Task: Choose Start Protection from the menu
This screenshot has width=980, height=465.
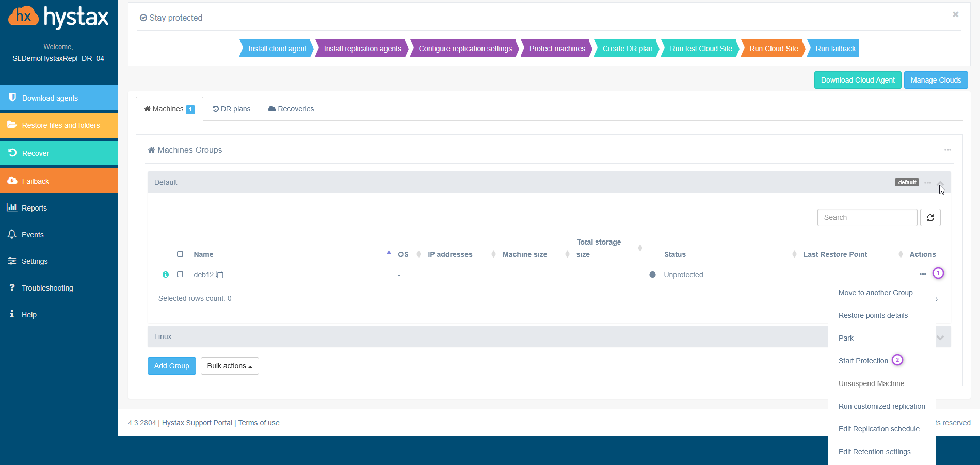Action: click(863, 361)
